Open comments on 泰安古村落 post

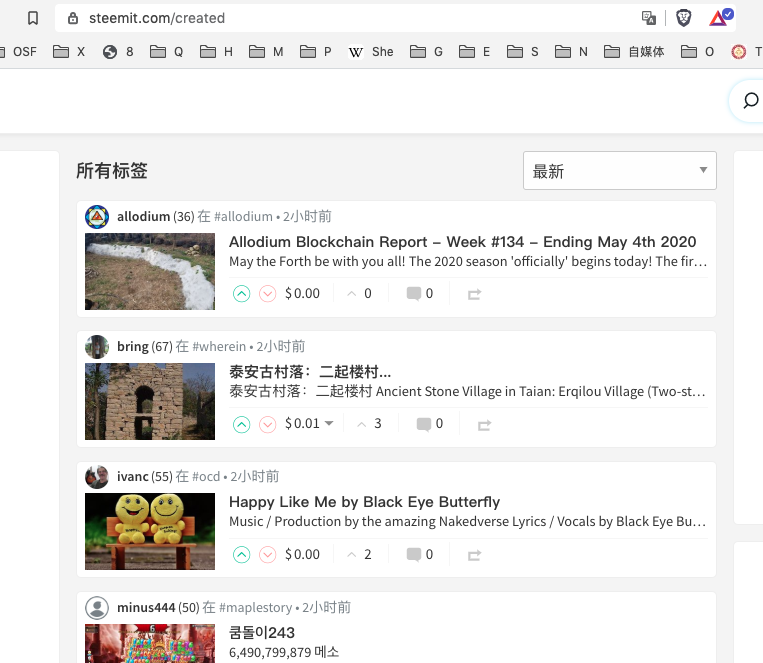(430, 424)
